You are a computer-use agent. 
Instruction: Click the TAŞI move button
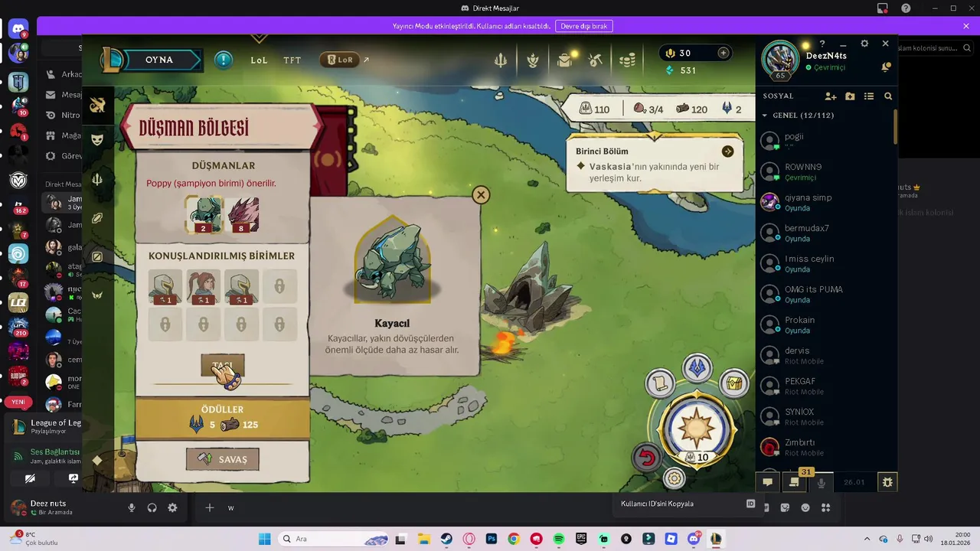point(223,366)
